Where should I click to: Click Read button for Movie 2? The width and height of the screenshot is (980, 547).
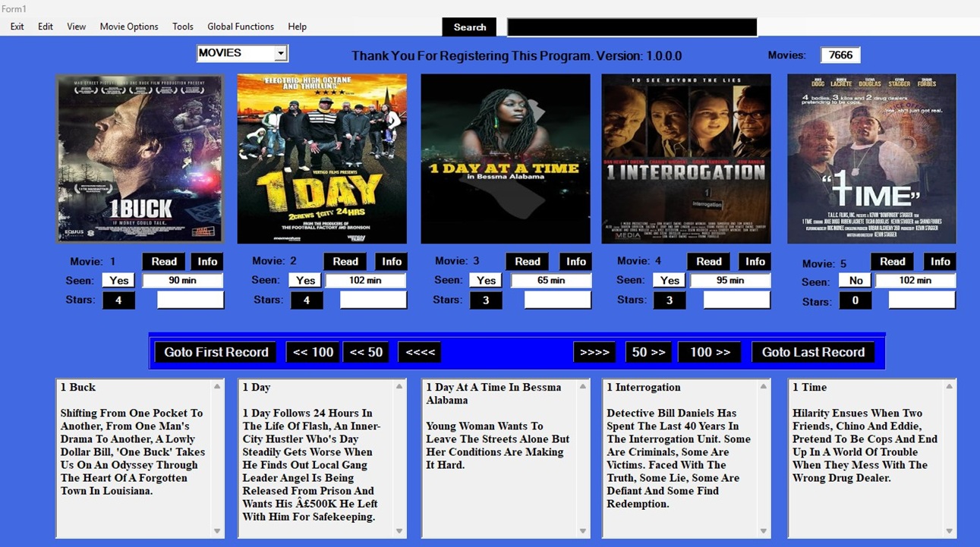coord(345,262)
